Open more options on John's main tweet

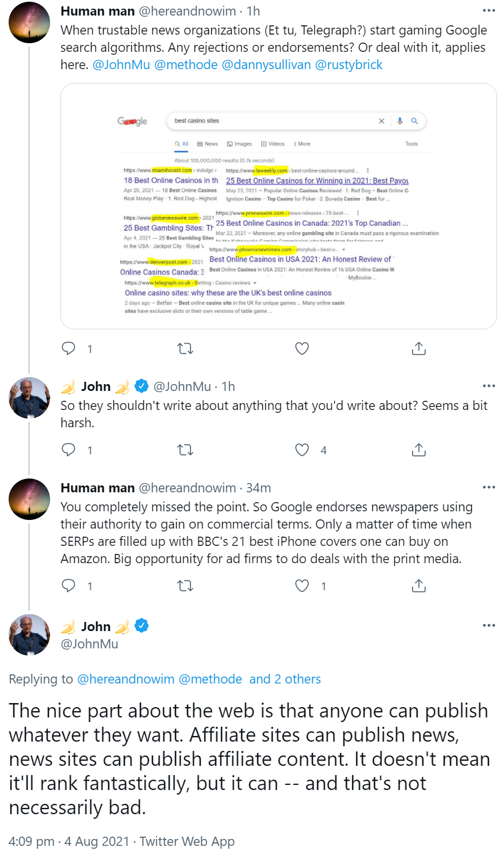click(x=488, y=626)
